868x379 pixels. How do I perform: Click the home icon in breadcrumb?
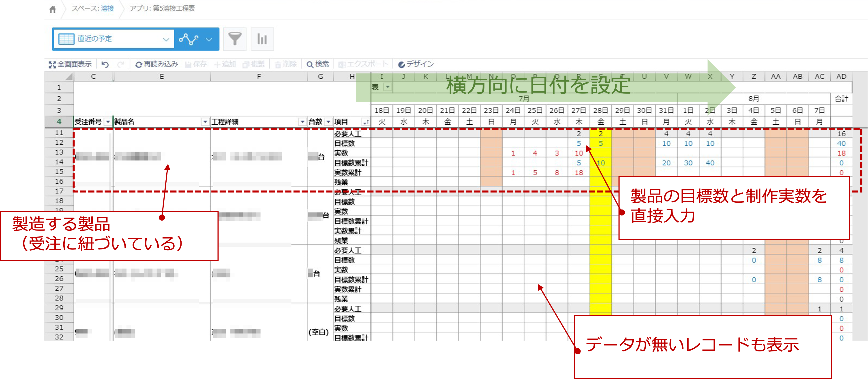coord(53,9)
